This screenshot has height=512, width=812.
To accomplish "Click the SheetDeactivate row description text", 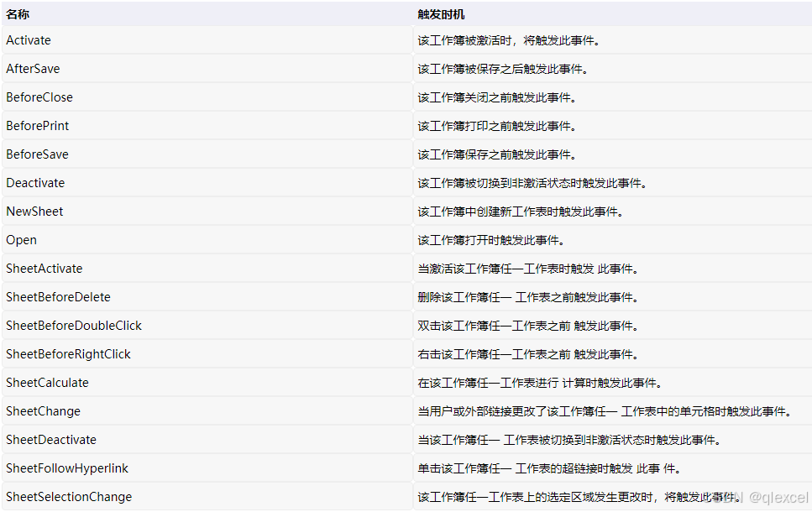I will tap(569, 440).
